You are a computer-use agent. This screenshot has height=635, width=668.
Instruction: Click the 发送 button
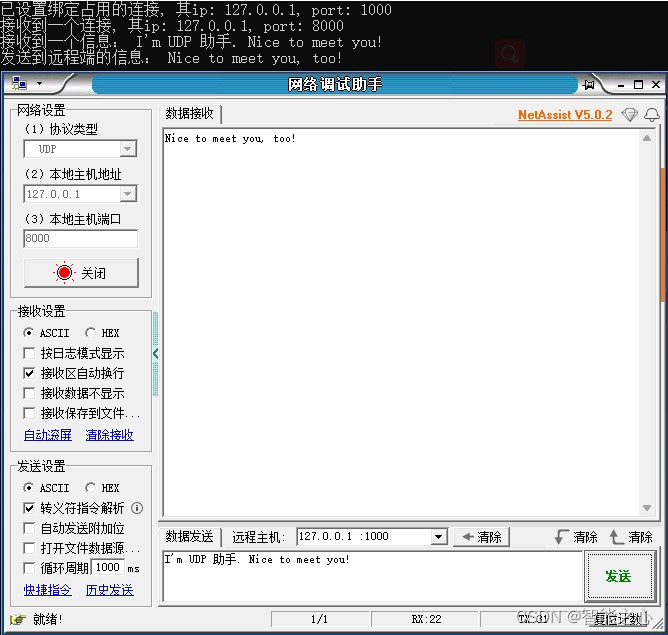[619, 576]
